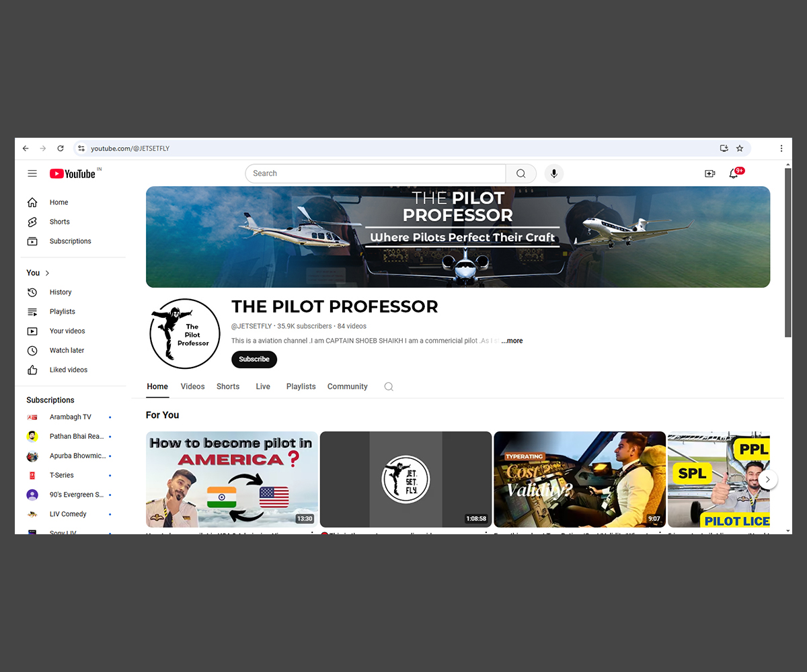Show next For You videos arrow
This screenshot has height=672, width=807.
768,479
